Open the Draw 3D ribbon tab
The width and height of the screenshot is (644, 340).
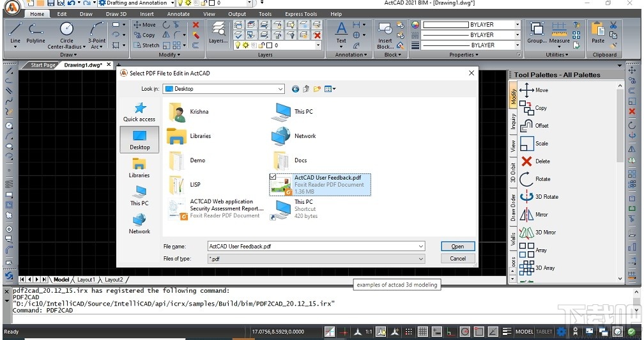click(116, 14)
